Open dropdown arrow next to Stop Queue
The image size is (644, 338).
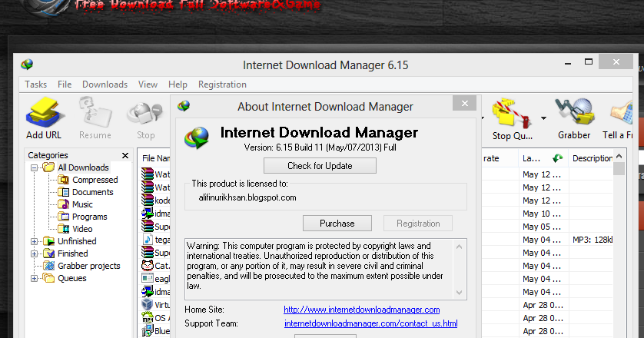point(543,118)
